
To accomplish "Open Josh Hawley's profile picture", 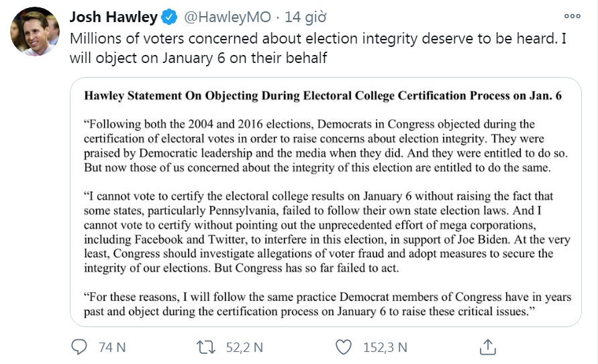I will pyautogui.click(x=35, y=32).
